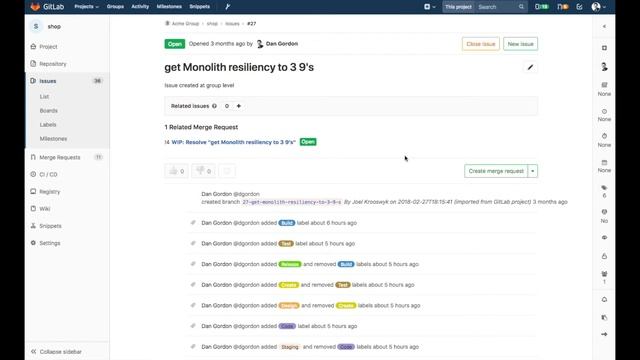Click the green Release label in activity
The width and height of the screenshot is (640, 360).
(x=290, y=264)
